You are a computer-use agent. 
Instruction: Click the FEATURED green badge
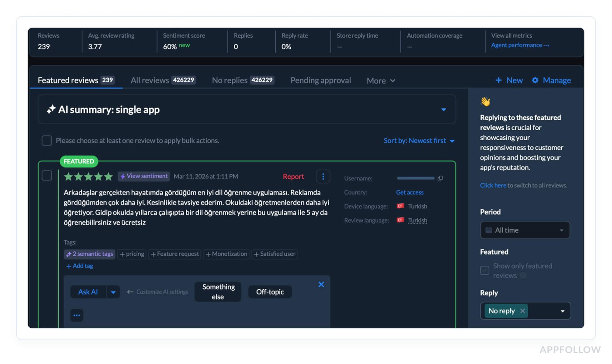coord(79,161)
